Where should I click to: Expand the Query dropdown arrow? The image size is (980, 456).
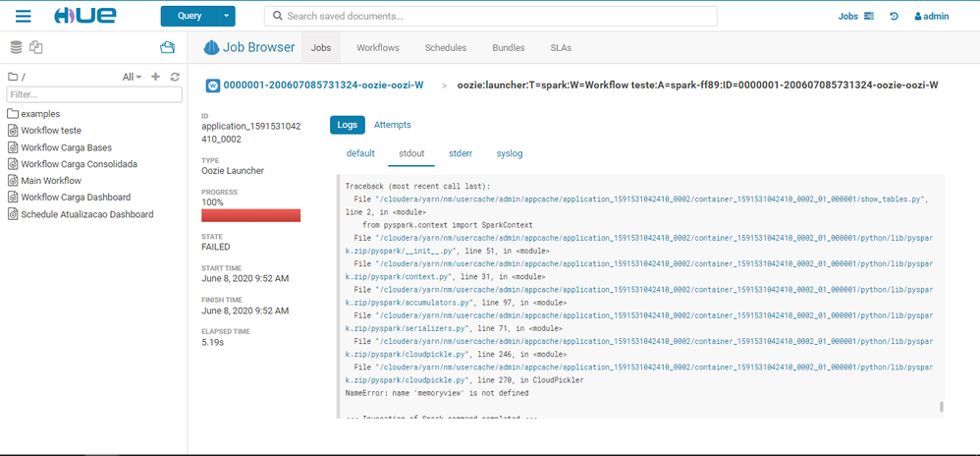point(227,17)
